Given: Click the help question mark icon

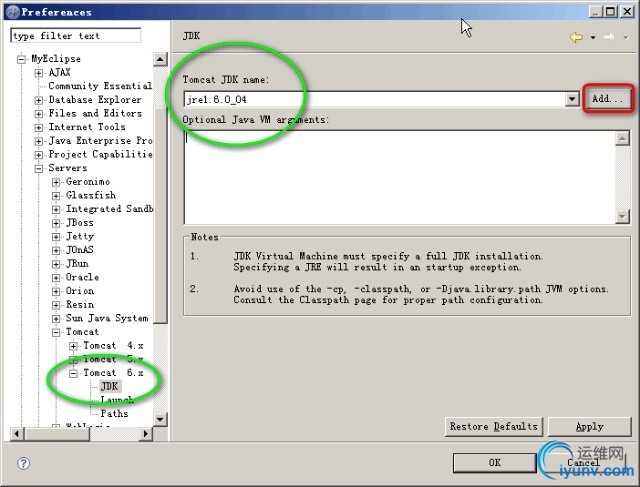Looking at the screenshot, I should (23, 463).
